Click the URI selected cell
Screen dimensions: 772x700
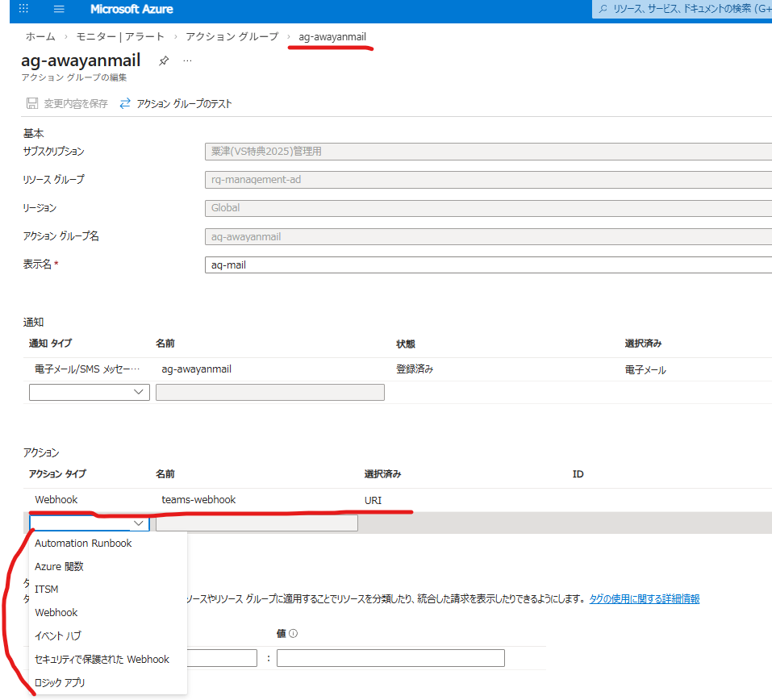[373, 500]
